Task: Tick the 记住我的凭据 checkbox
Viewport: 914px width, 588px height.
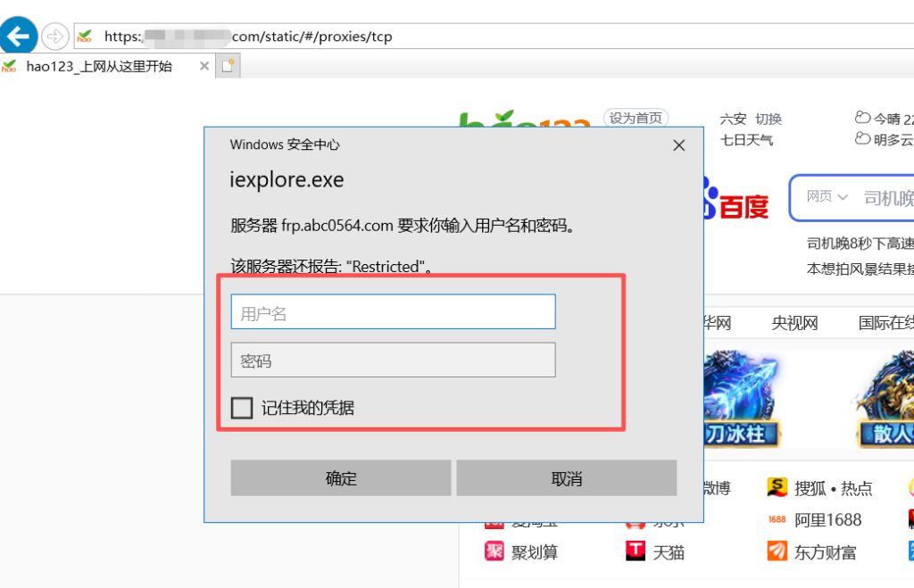Action: (242, 408)
